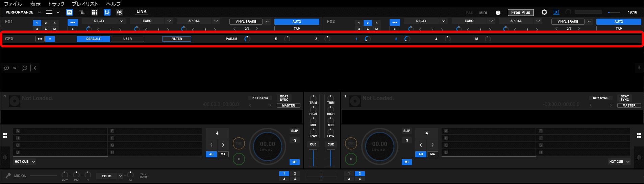Click the crossfader slider
This screenshot has width=644, height=184.
pyautogui.click(x=322, y=176)
